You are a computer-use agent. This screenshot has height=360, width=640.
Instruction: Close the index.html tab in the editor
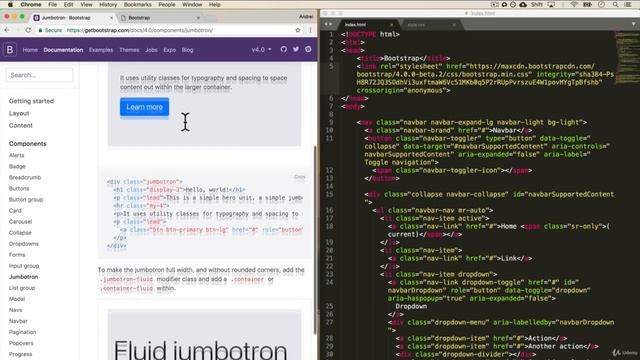[x=391, y=25]
